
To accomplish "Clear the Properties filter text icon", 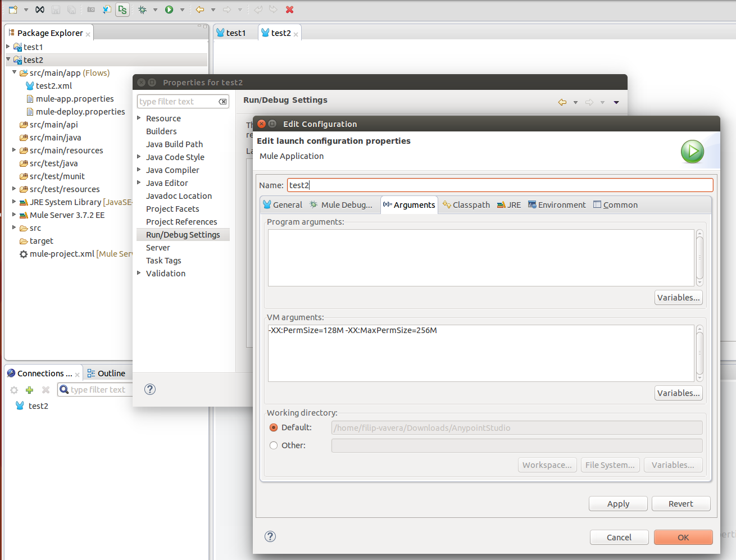I will pyautogui.click(x=223, y=102).
